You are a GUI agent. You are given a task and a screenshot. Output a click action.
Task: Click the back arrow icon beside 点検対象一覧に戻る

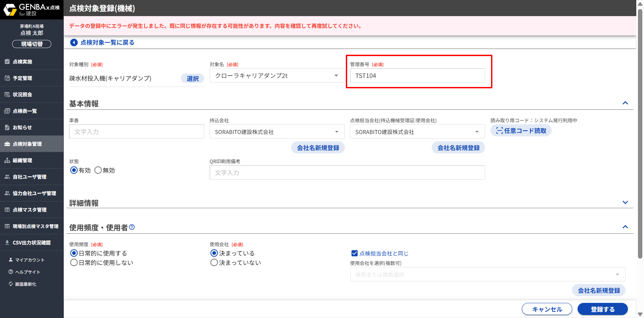point(74,43)
